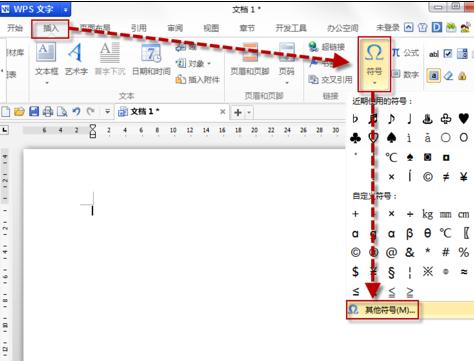The height and width of the screenshot is (361, 474).
Task: Switch to the 开始 ribbon tab
Action: tap(15, 28)
